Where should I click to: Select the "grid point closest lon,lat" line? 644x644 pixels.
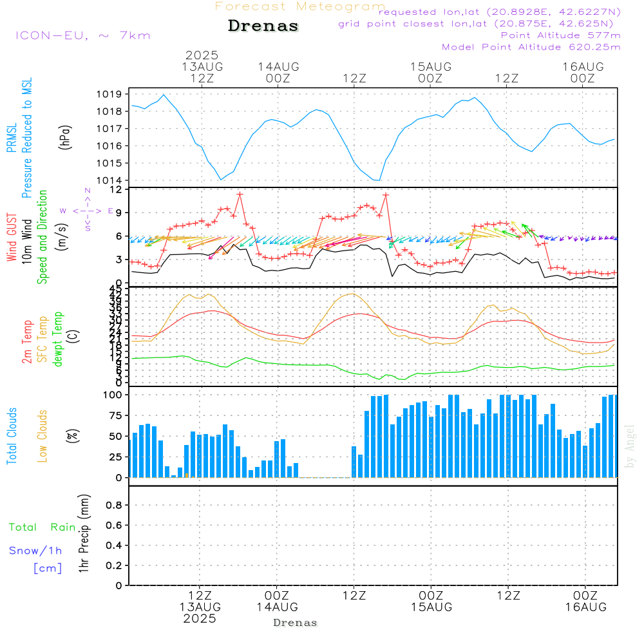pyautogui.click(x=476, y=24)
